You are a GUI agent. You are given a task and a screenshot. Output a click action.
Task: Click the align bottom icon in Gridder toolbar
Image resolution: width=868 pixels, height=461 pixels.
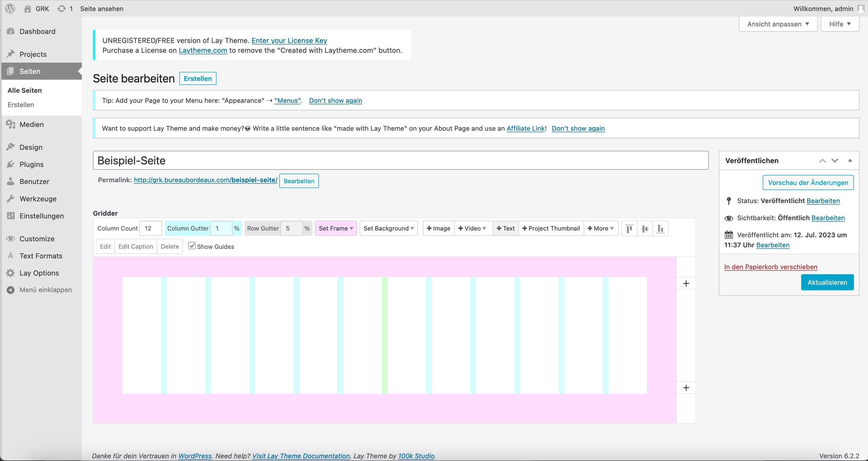[661, 229]
